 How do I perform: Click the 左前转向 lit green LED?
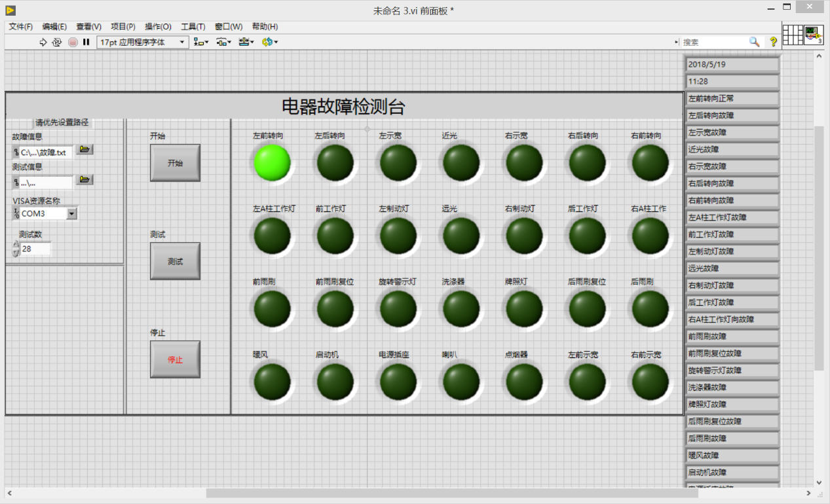click(x=272, y=163)
